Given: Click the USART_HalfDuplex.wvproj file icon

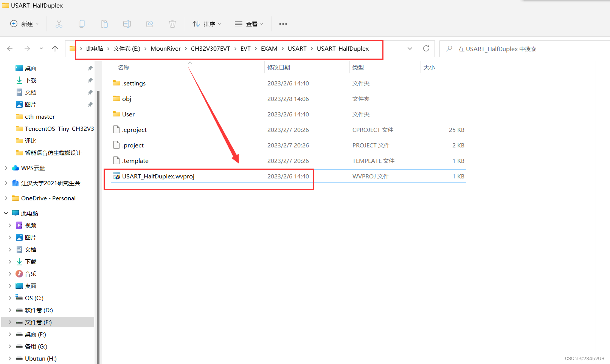Looking at the screenshot, I should (x=117, y=176).
